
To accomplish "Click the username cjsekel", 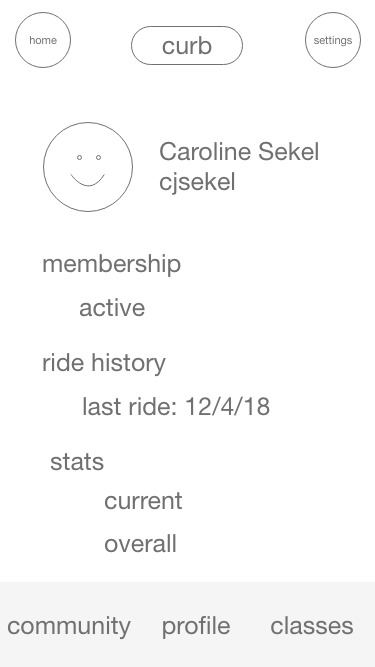I will pos(197,182).
